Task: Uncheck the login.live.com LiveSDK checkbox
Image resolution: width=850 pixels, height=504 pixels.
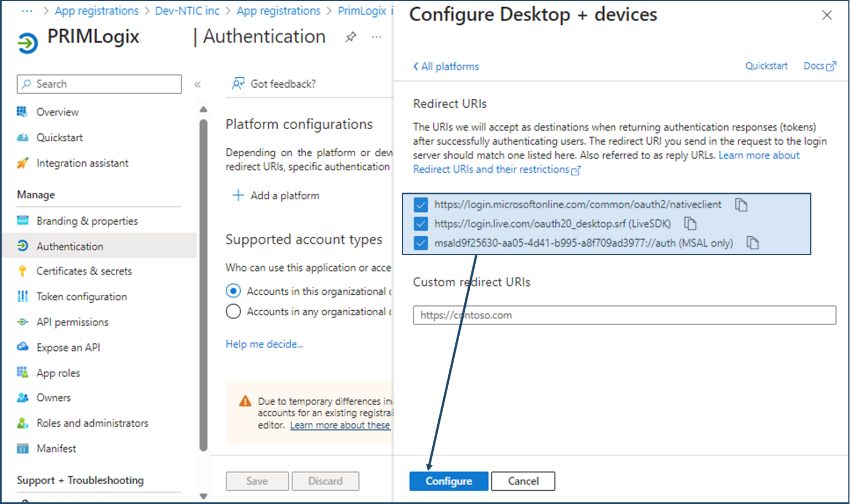Action: pyautogui.click(x=421, y=224)
